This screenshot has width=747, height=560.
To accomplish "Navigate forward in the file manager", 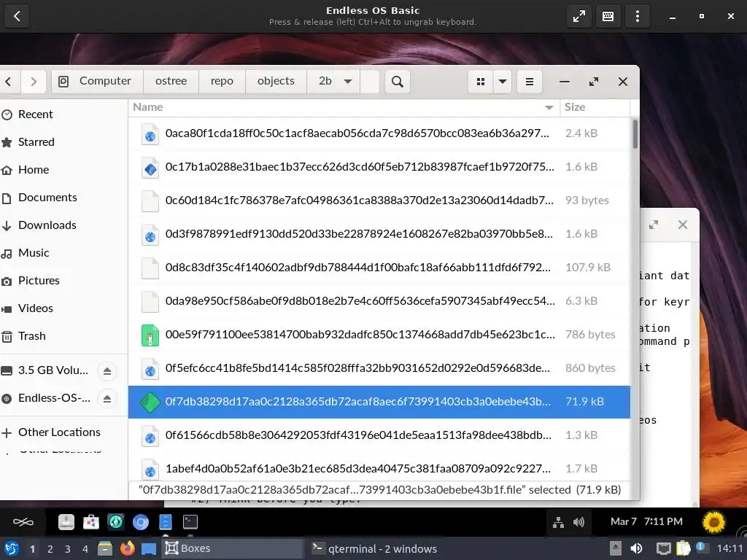I will pyautogui.click(x=34, y=82).
